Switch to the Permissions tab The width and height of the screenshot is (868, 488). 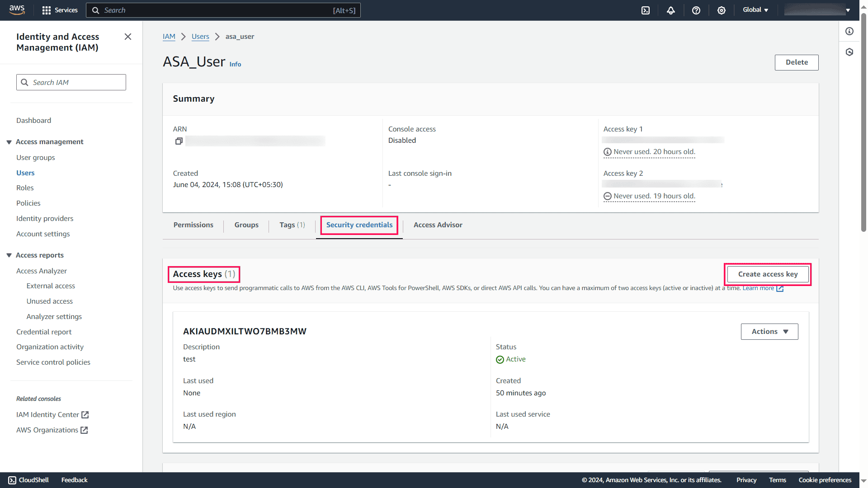(x=193, y=225)
